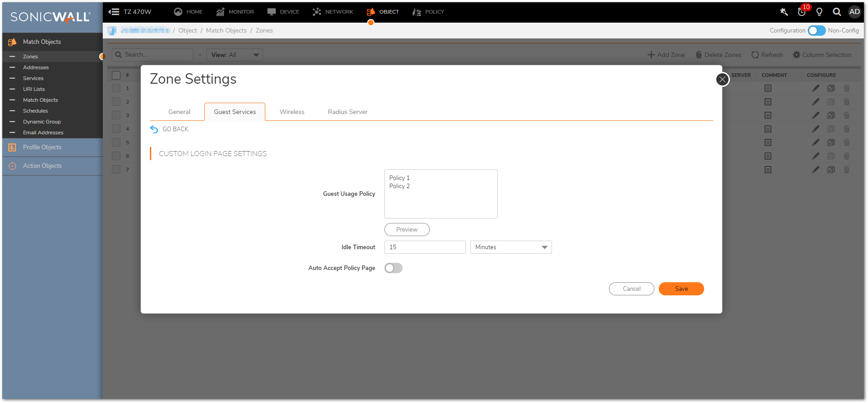Expand the Action Objects sidebar group
This screenshot has height=403, width=868.
(42, 166)
